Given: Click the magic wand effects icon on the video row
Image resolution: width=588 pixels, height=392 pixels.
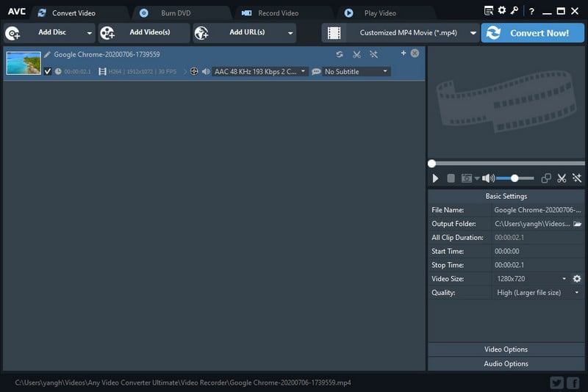Looking at the screenshot, I should [x=373, y=54].
